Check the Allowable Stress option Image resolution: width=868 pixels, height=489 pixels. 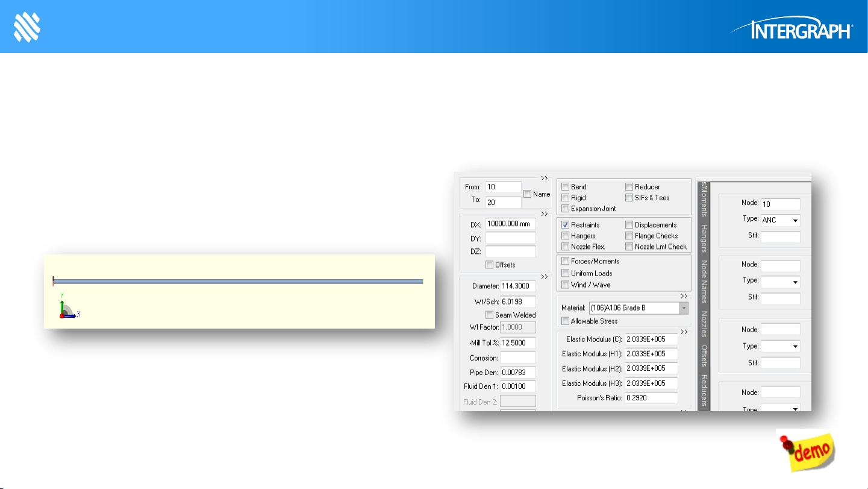click(x=566, y=321)
